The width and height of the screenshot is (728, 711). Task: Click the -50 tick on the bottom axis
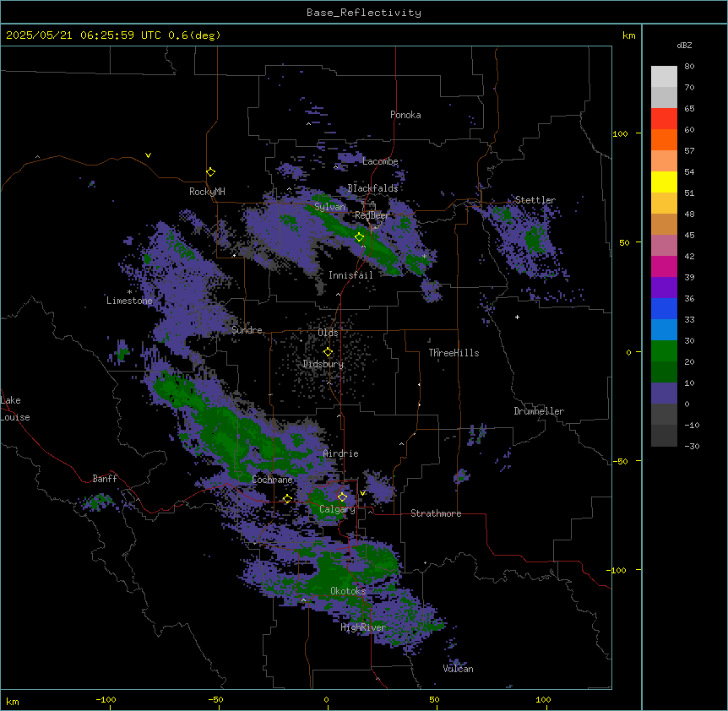pos(215,699)
